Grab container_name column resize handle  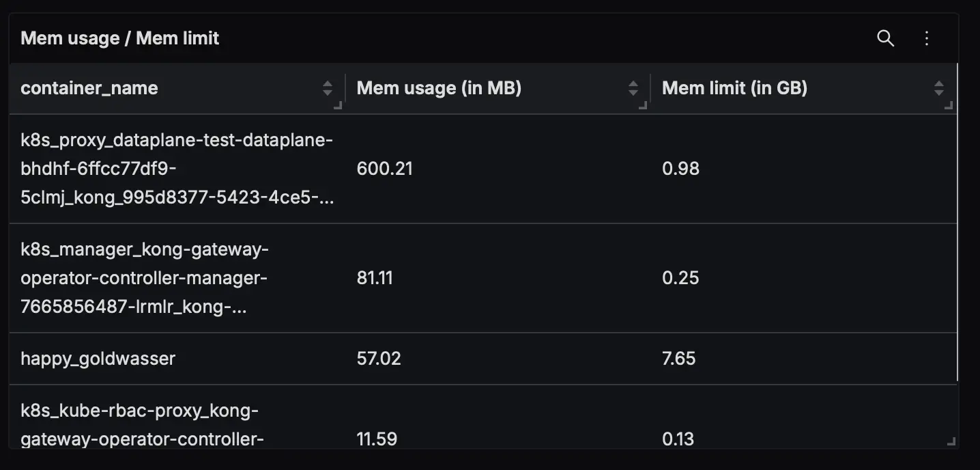coord(337,105)
